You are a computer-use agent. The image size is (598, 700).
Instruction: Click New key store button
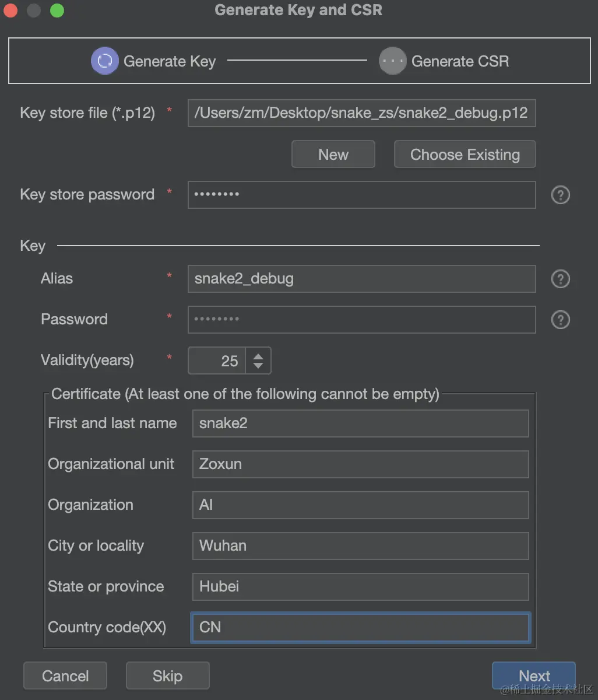333,155
